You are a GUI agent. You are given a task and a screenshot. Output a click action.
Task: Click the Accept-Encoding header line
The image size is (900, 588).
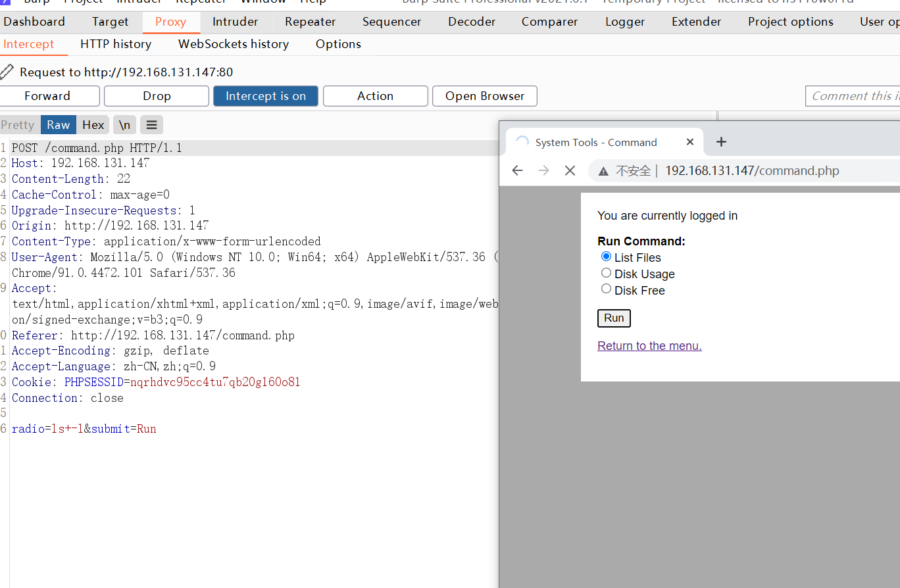tap(110, 351)
